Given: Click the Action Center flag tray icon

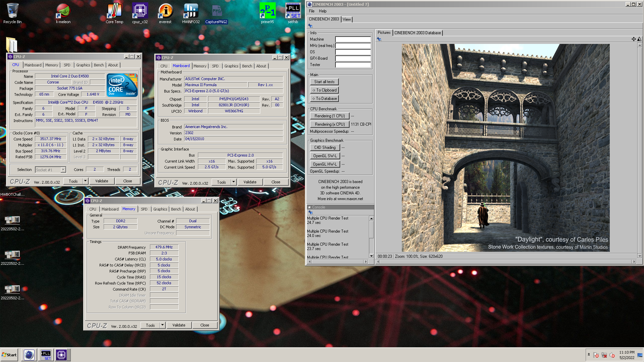Looking at the screenshot, I should click(596, 355).
